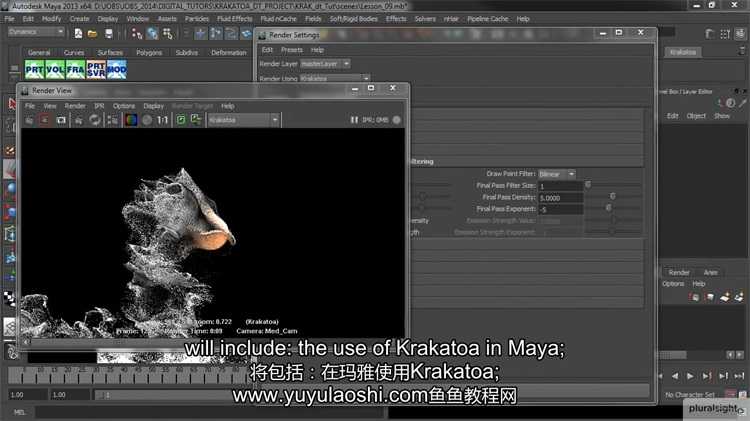This screenshot has height=421, width=750.
Task: Select by hierarchy mode icon
Action: (x=137, y=33)
